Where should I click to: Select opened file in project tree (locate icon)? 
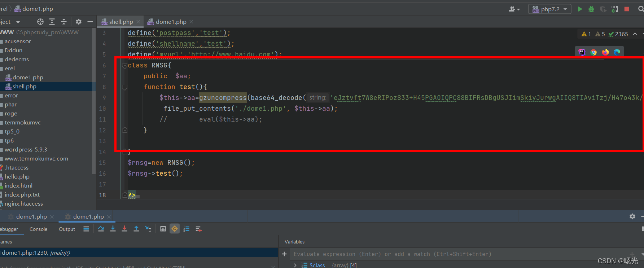click(x=40, y=22)
